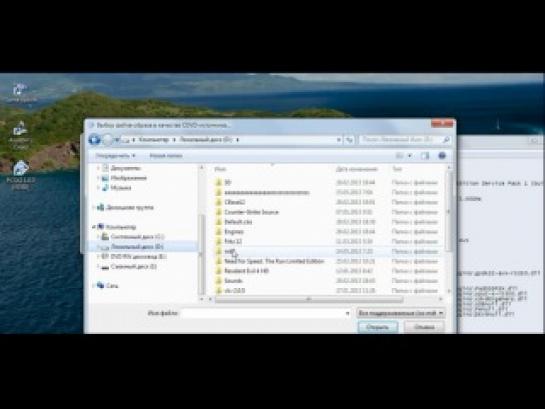Open the change view icon

point(400,156)
